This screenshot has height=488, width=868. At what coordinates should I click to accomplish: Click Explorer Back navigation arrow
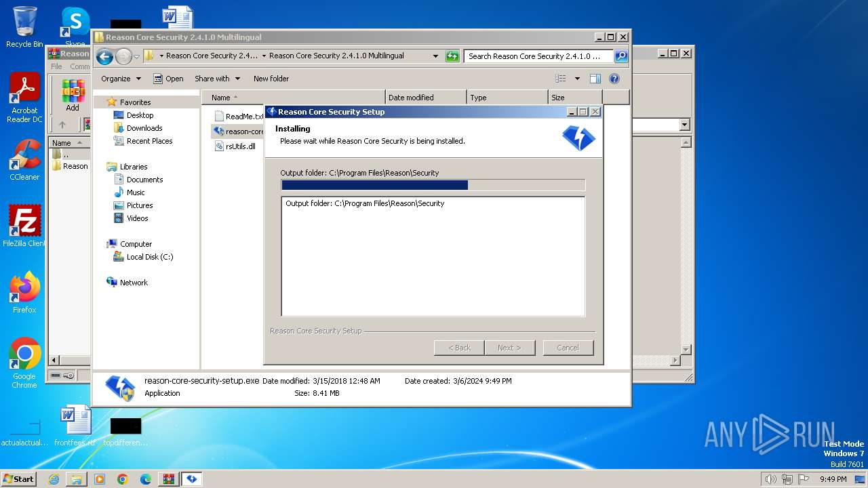104,56
